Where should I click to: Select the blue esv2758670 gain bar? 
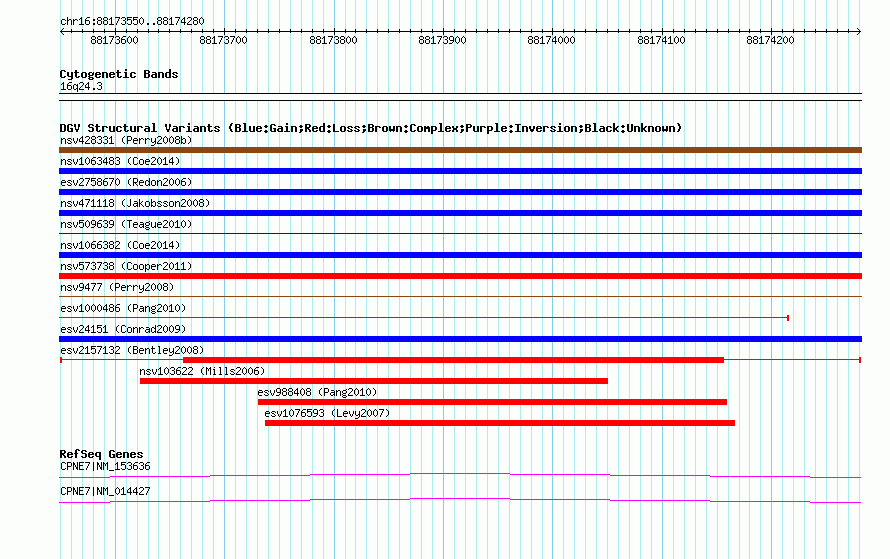pos(460,192)
